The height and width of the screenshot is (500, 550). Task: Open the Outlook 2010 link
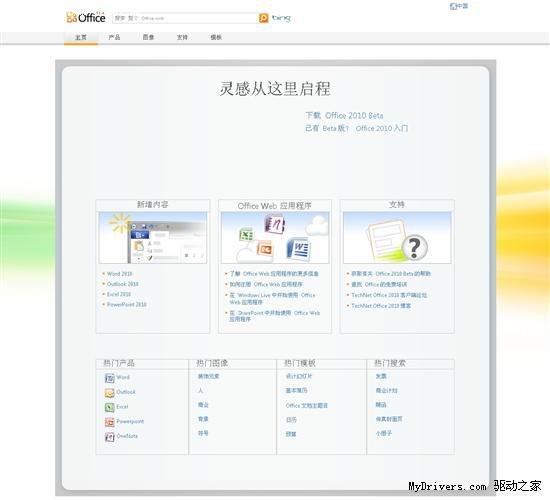point(123,284)
